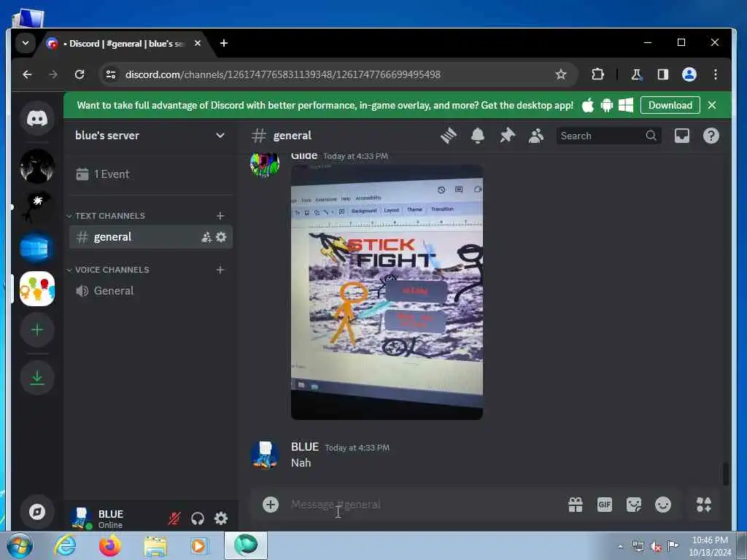This screenshot has height=560, width=747.
Task: Select the Windows logo server icon
Action: 37,248
